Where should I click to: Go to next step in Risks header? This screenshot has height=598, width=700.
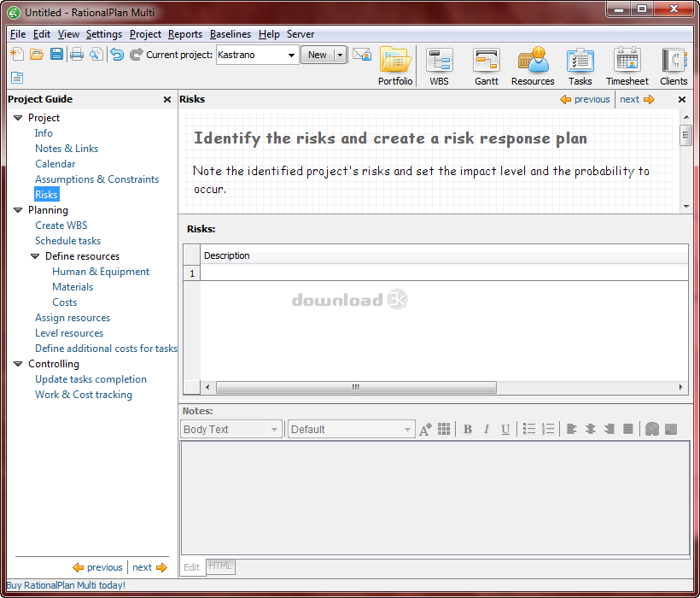point(637,99)
